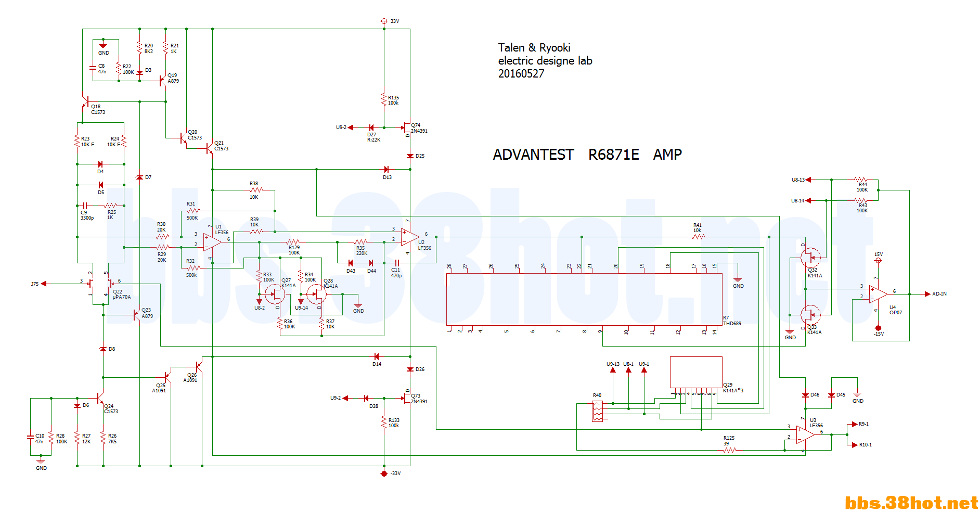Click the Q32 K141A FET symbol

pyautogui.click(x=810, y=257)
